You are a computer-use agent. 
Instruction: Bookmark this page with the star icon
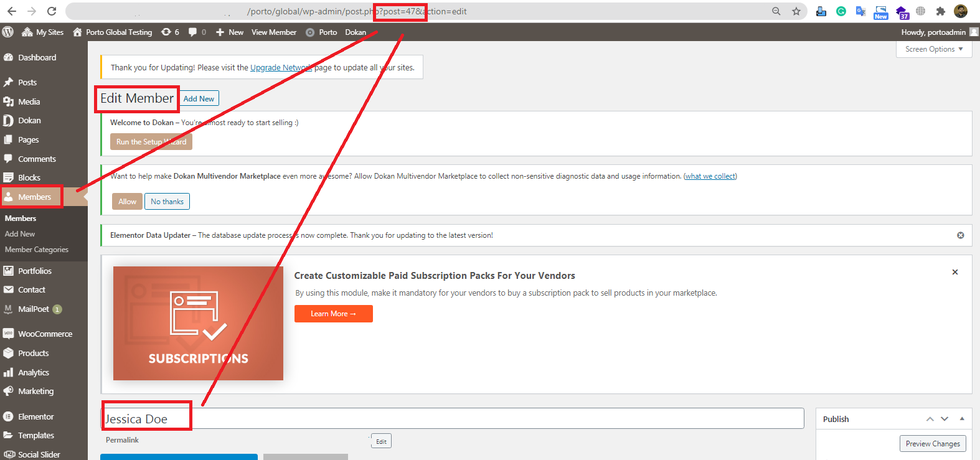(x=796, y=11)
